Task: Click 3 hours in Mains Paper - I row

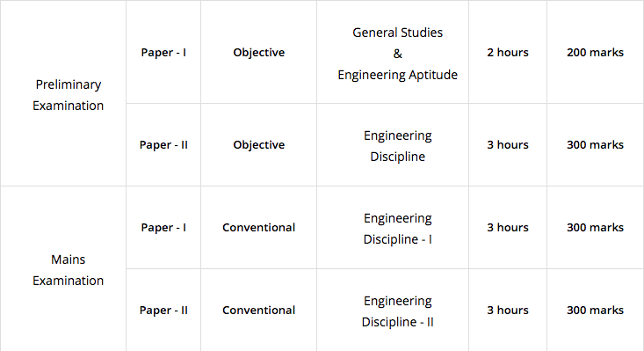Action: click(x=508, y=228)
